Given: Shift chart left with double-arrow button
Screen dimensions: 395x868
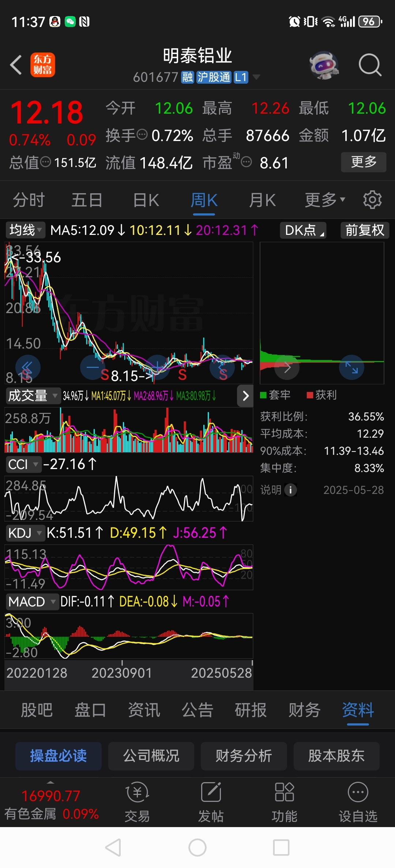Looking at the screenshot, I should 28,367.
